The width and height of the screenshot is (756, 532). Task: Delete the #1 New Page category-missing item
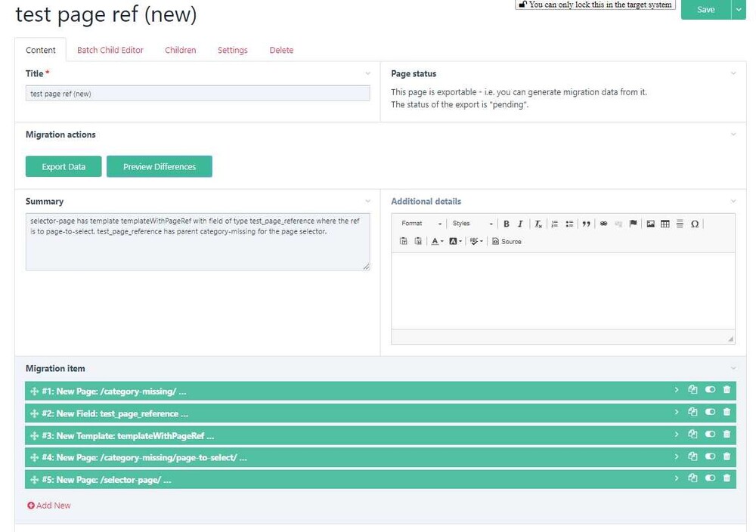[727, 391]
